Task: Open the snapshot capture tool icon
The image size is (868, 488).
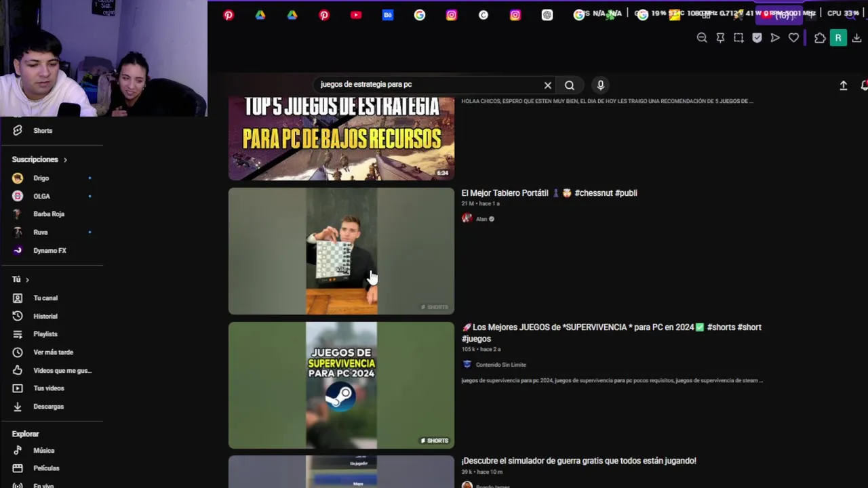Action: pyautogui.click(x=738, y=38)
